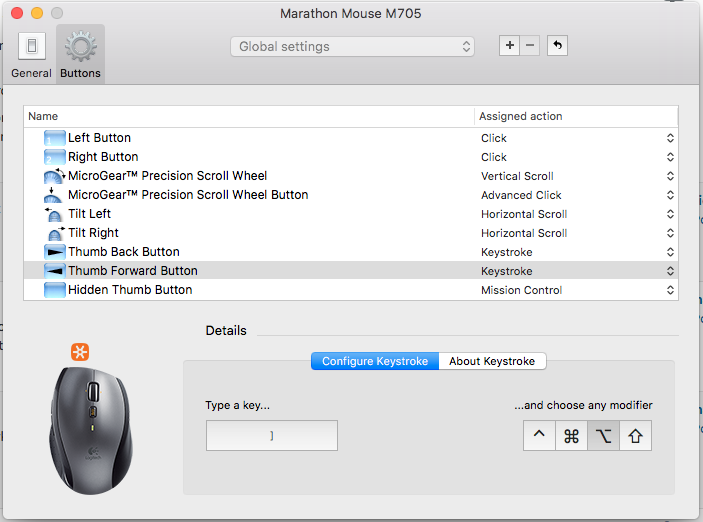The height and width of the screenshot is (522, 703).
Task: Click the Tilt Right icon
Action: (x=56, y=233)
